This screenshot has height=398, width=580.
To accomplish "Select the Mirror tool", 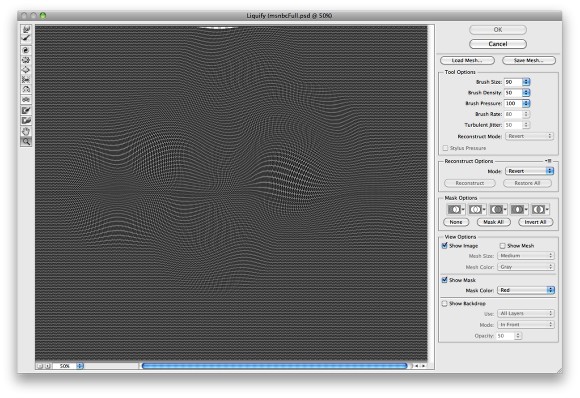I will click(26, 90).
